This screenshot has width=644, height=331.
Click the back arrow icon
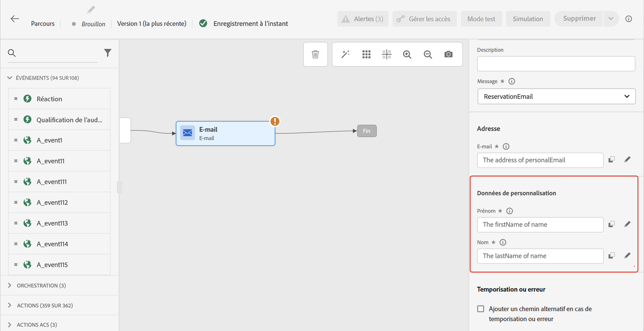(15, 19)
